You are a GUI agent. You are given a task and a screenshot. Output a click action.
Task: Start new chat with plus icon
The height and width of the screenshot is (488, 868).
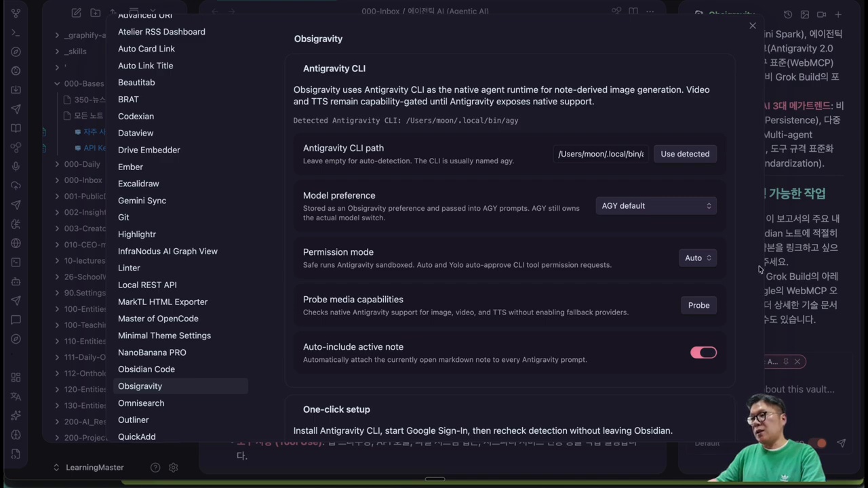click(x=838, y=14)
